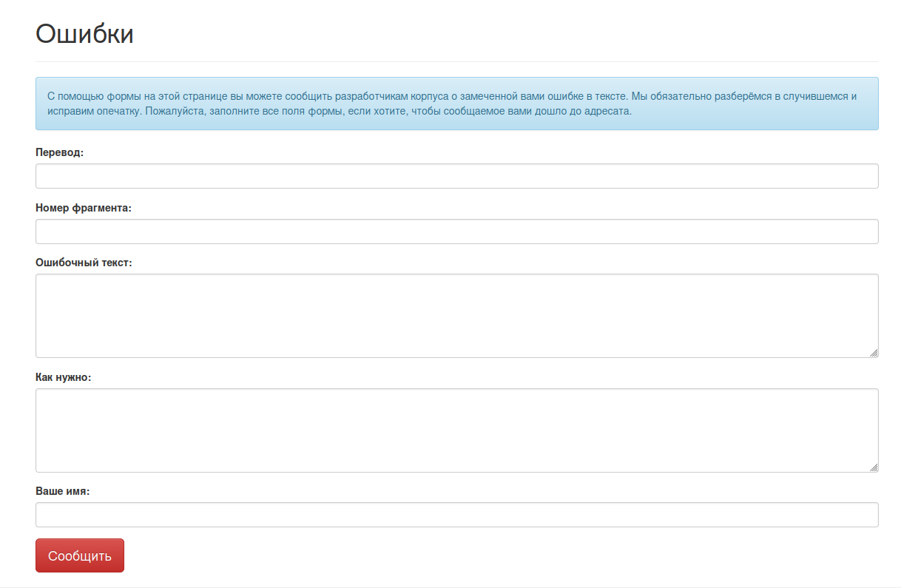Image resolution: width=901 pixels, height=588 pixels.
Task: Click the resize grip of Как нужно textarea
Action: tap(874, 467)
